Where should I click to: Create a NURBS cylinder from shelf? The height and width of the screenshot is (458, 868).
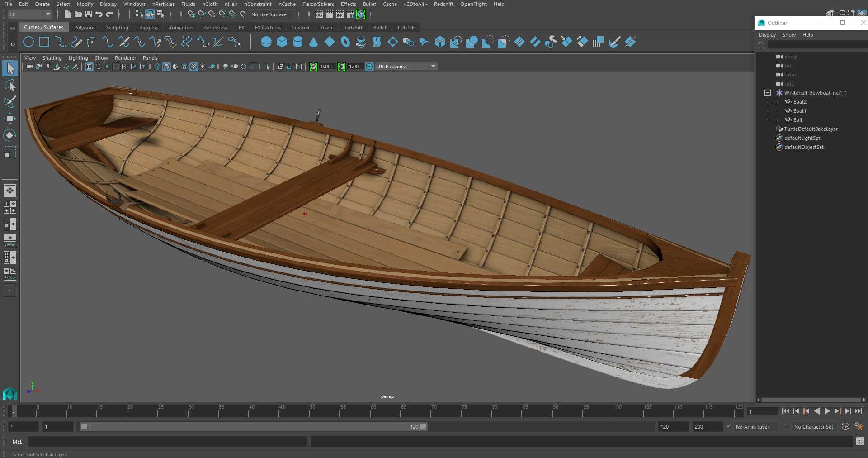298,42
